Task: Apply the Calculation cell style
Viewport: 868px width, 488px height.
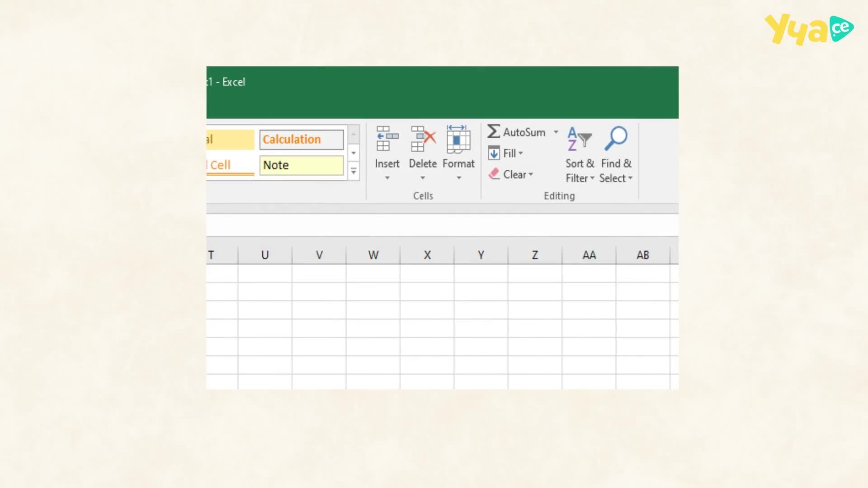Action: [x=302, y=139]
